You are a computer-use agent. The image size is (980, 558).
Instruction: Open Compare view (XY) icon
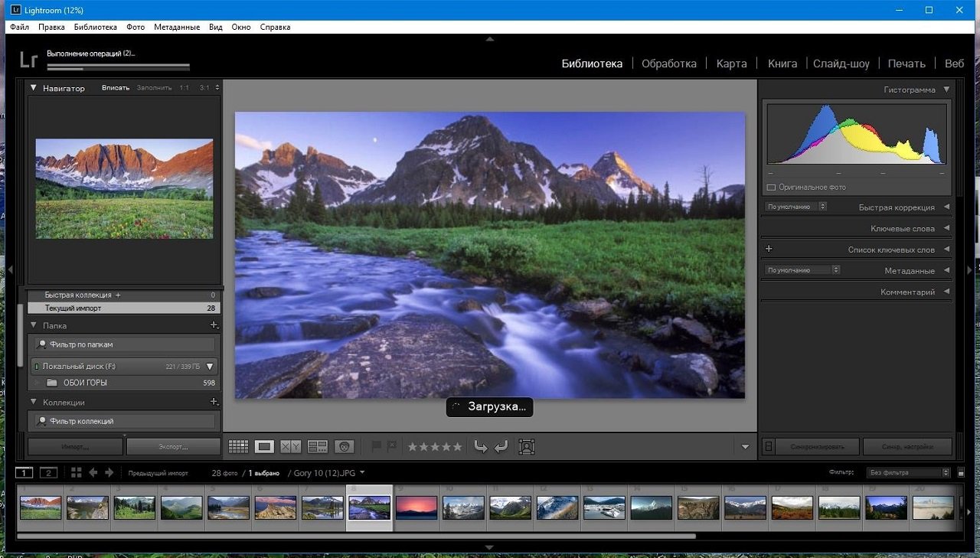click(291, 446)
